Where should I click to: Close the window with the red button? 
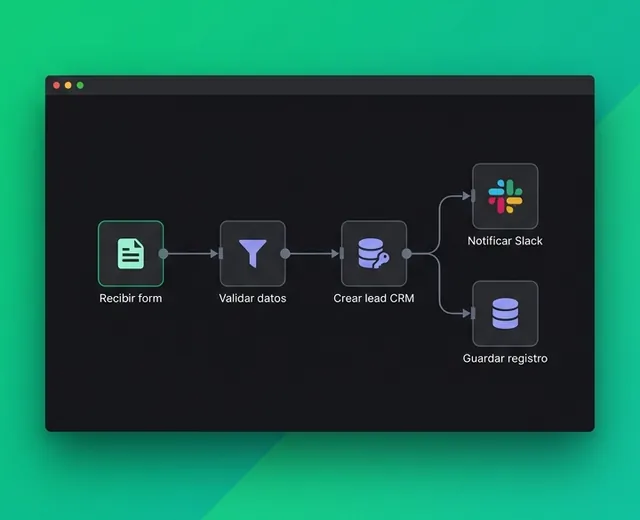[57, 85]
